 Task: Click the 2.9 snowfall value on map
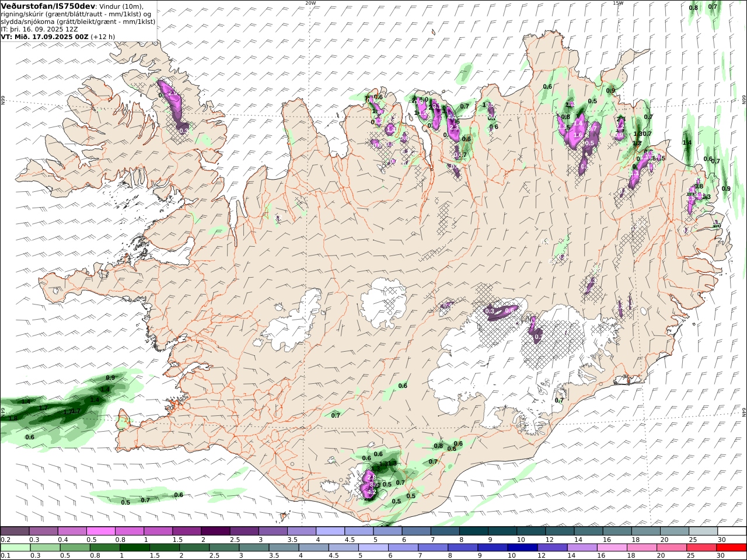(372, 477)
